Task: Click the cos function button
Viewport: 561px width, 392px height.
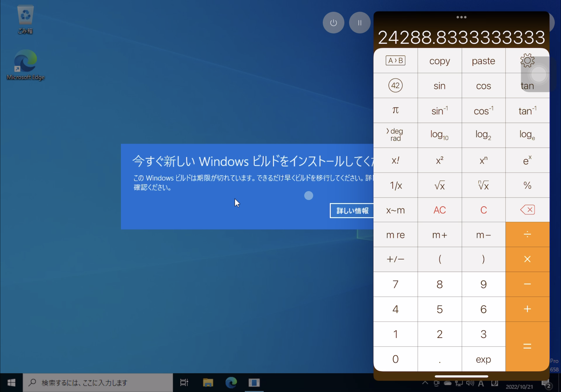Action: pyautogui.click(x=483, y=86)
